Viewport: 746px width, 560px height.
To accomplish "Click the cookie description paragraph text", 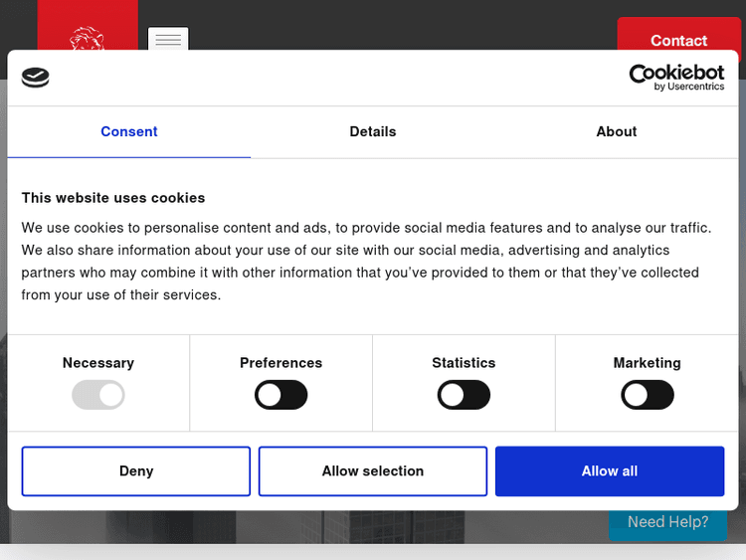I will click(x=368, y=261).
